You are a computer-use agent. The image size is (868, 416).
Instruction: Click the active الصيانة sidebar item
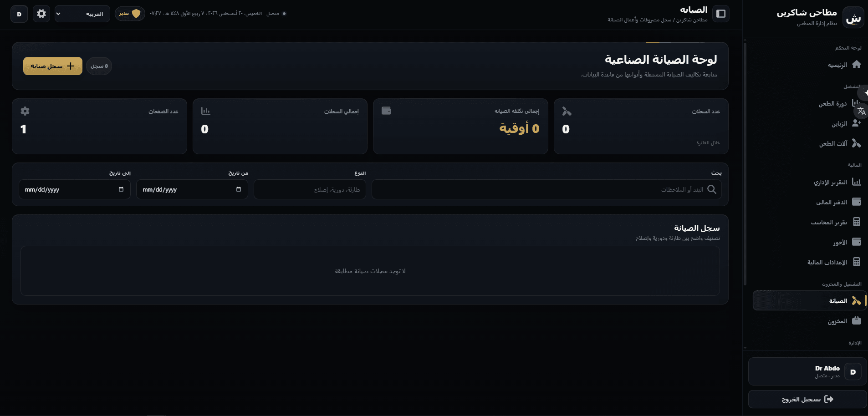[x=809, y=301]
